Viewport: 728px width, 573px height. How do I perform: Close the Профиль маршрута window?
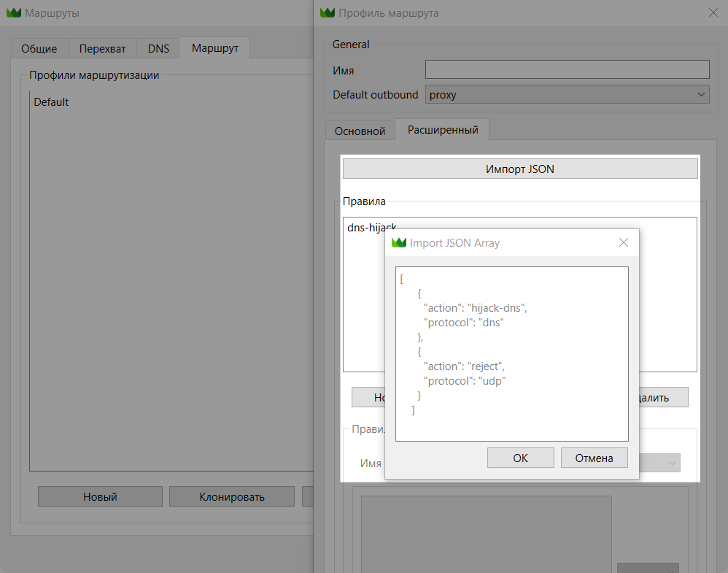pos(713,12)
